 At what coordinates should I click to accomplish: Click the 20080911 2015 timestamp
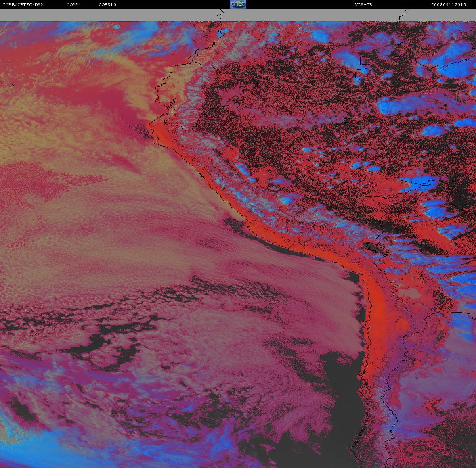[x=449, y=4]
